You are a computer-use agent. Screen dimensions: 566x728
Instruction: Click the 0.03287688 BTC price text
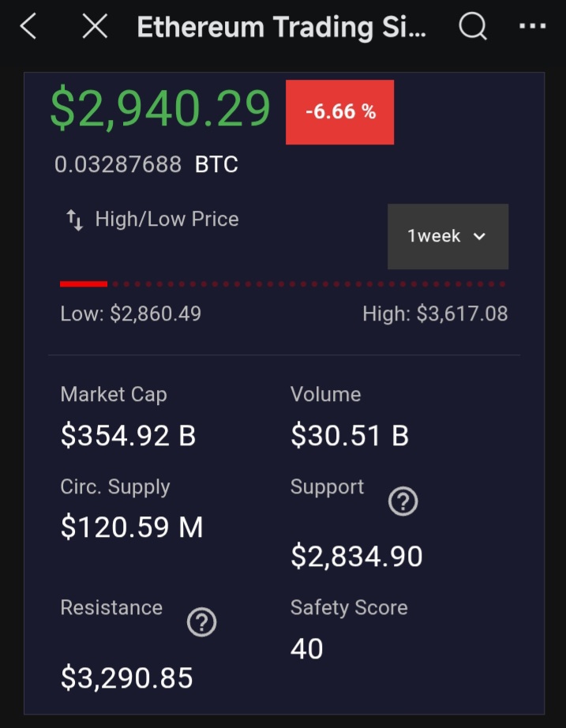click(146, 165)
